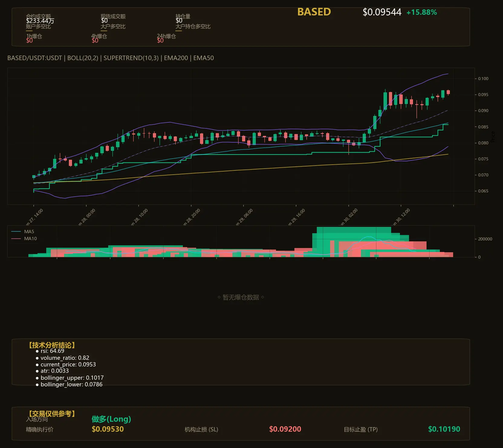Viewport: 503px width, 448px height.
Task: Click the 0.085 price axis label
Action: pyautogui.click(x=483, y=127)
